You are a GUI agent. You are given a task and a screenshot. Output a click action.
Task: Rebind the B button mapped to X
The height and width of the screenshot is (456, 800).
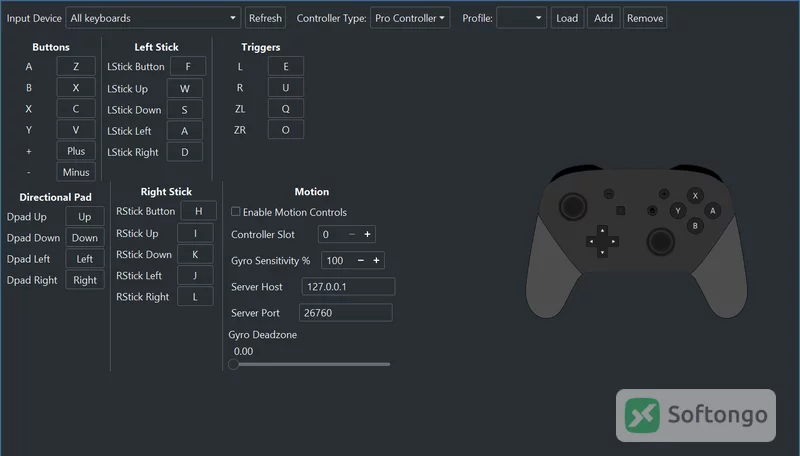(76, 87)
